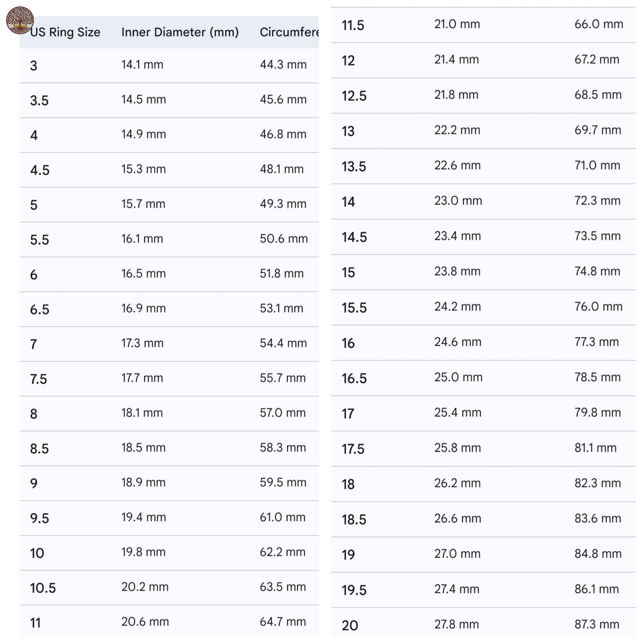Click ring size 11.5 in the right table
The image size is (644, 644).
pos(353,26)
